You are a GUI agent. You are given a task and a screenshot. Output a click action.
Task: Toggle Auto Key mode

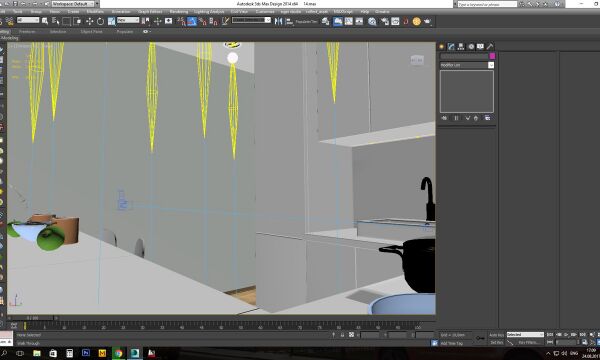(497, 335)
